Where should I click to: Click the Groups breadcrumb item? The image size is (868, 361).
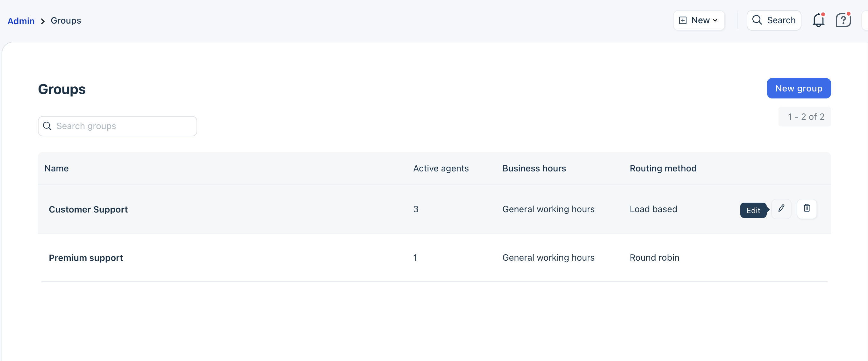tap(66, 21)
